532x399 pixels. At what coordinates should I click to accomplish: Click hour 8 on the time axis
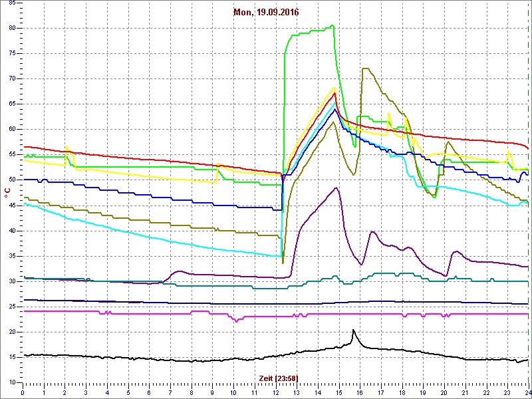192,392
